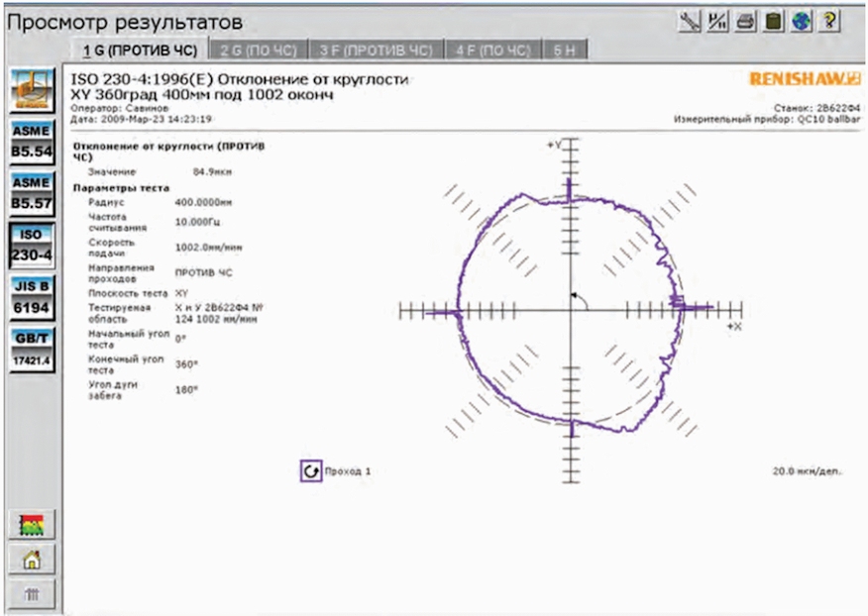868x616 pixels.
Task: Select the ASME B5.57 analysis button
Action: coord(32,193)
